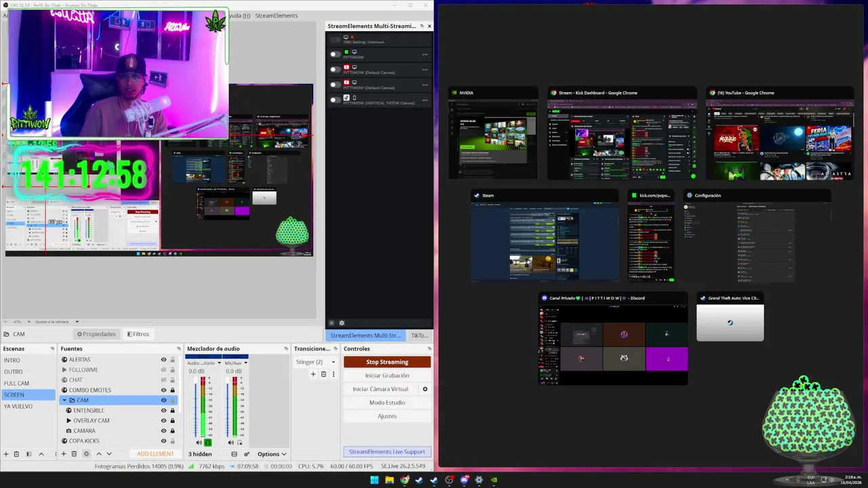Move scene up with Escenas up arrow
The width and height of the screenshot is (868, 488).
(x=41, y=453)
